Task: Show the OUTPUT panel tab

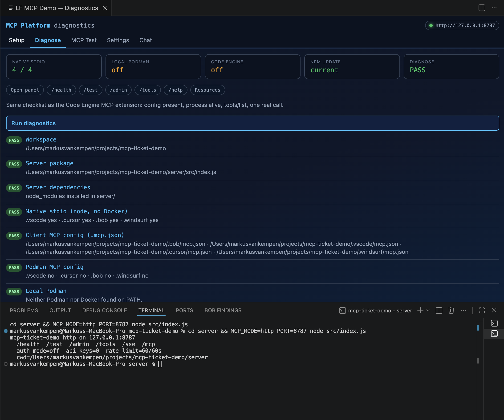Action: (60, 310)
